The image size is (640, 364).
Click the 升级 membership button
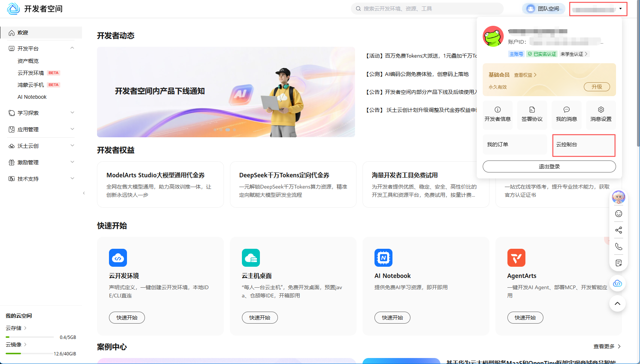(x=597, y=87)
